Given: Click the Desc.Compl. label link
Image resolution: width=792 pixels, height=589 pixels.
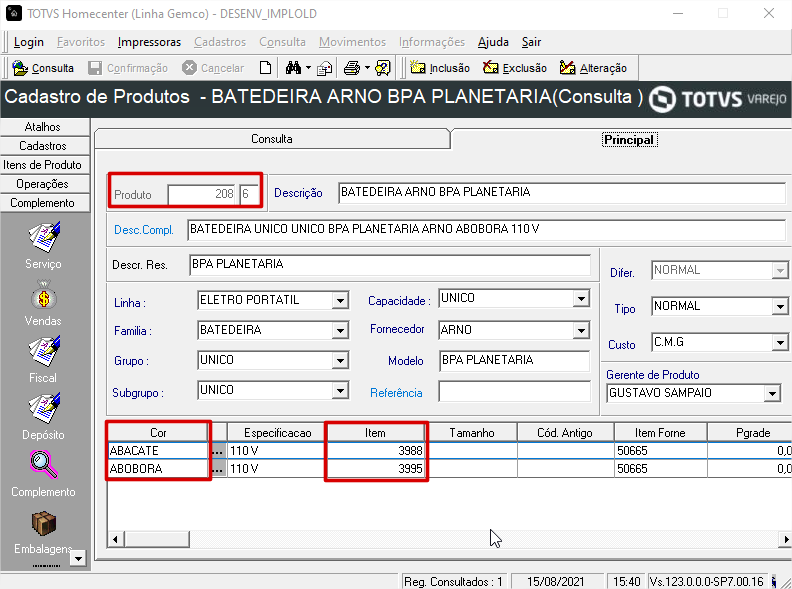Looking at the screenshot, I should tap(143, 230).
